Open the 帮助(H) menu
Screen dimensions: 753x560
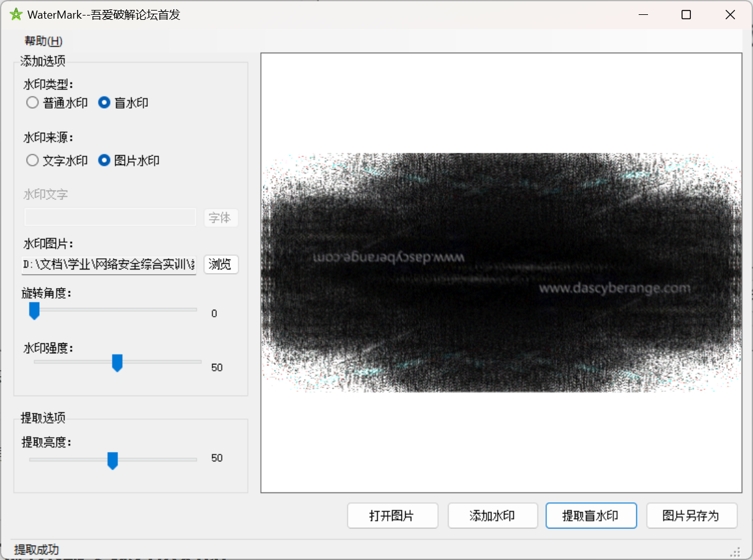tap(43, 42)
